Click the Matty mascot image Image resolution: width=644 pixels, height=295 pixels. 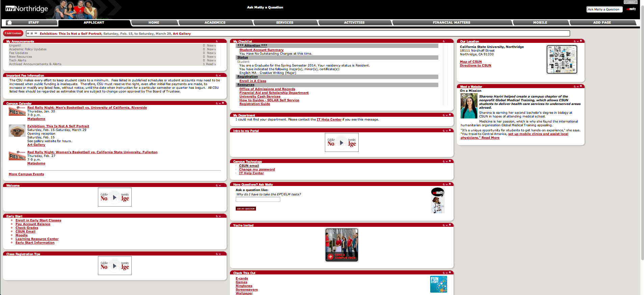[438, 201]
